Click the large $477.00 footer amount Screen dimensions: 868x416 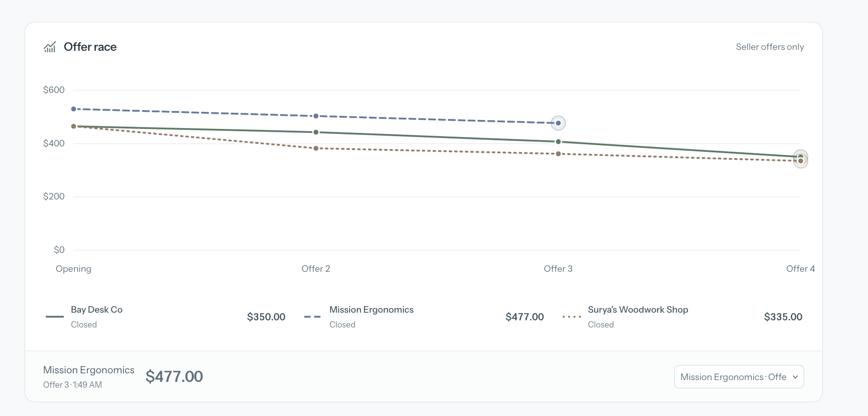point(174,376)
